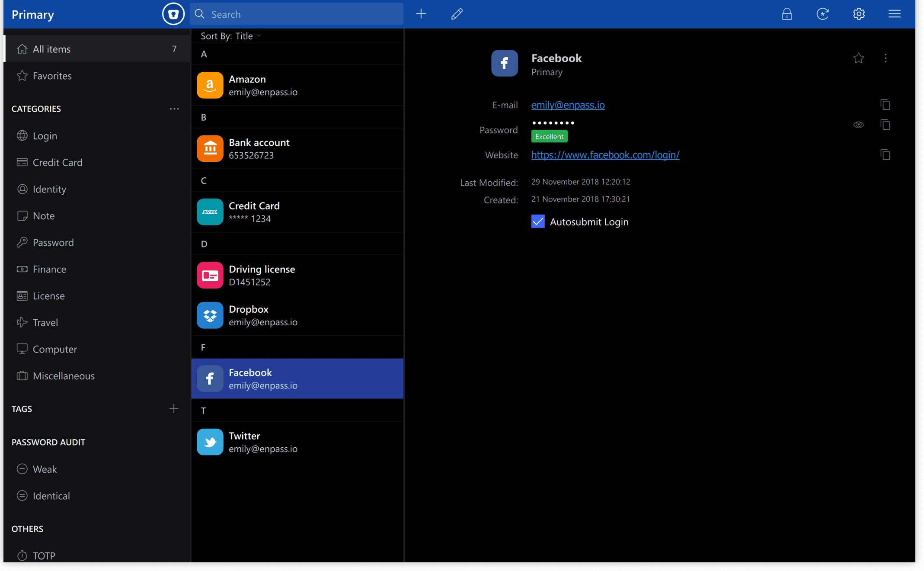This screenshot has height=571, width=924.
Task: Open the settings gear icon
Action: pyautogui.click(x=859, y=15)
